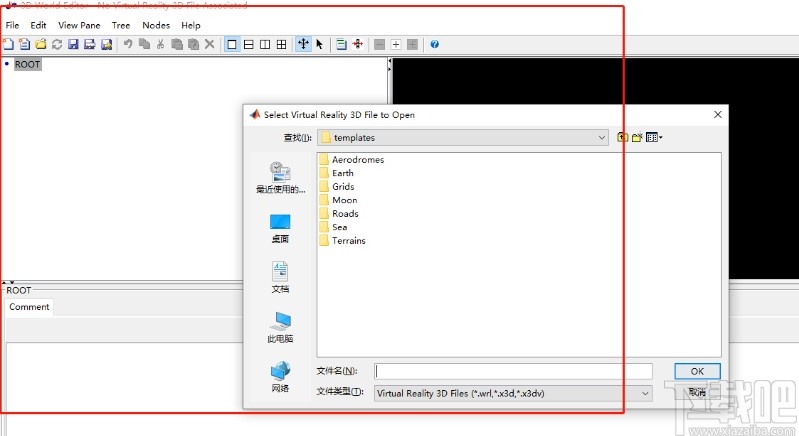Click the green list pane toolbar icon

tap(341, 44)
